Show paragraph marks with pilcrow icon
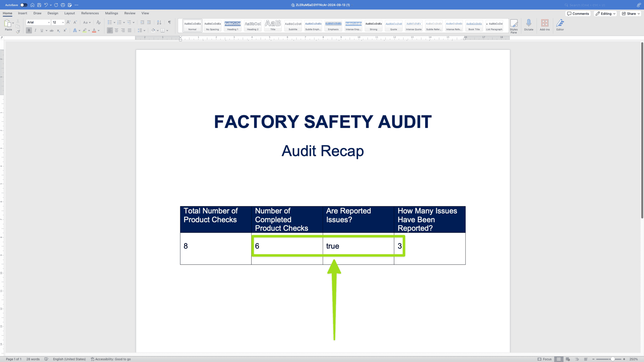Viewport: 644px width, 362px height. [169, 22]
